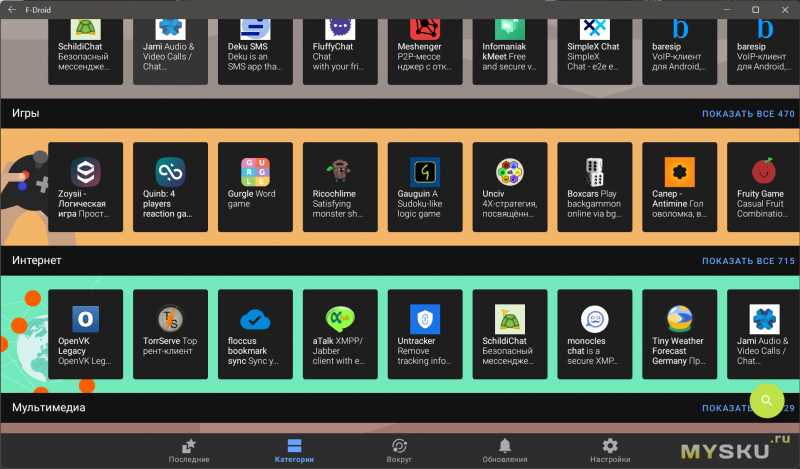Open Tiny Weather Forecast Germany card
800x469 pixels.
point(680,334)
